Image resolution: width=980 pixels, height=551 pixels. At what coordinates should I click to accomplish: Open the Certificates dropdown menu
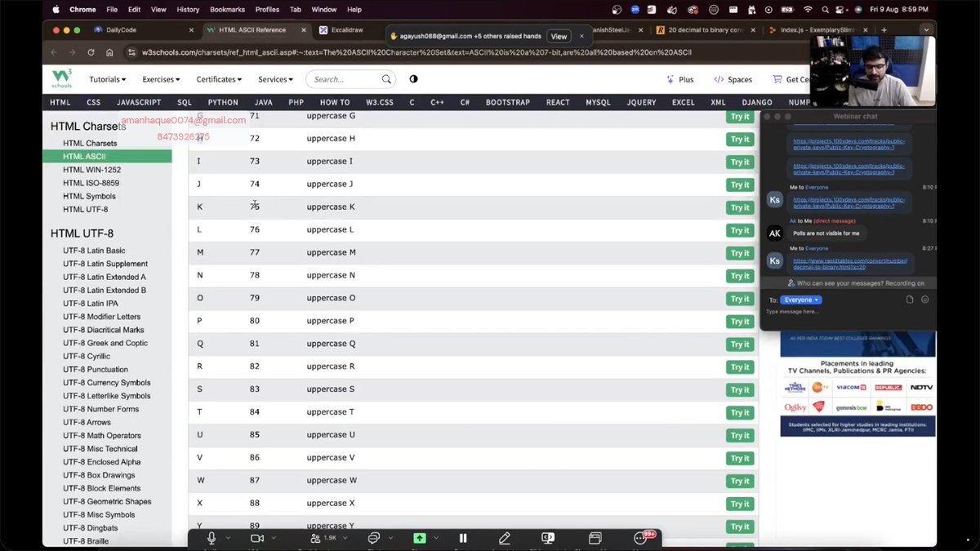tap(219, 79)
